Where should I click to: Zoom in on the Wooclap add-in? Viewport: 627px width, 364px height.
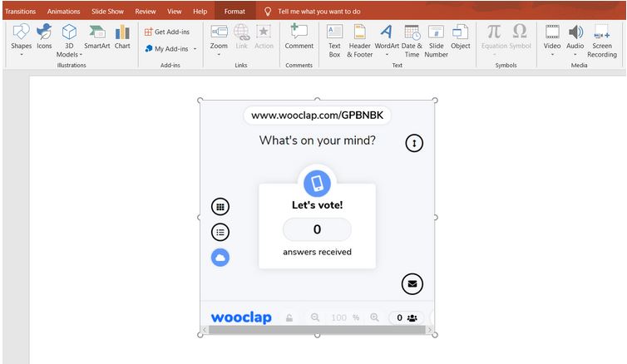tap(374, 317)
